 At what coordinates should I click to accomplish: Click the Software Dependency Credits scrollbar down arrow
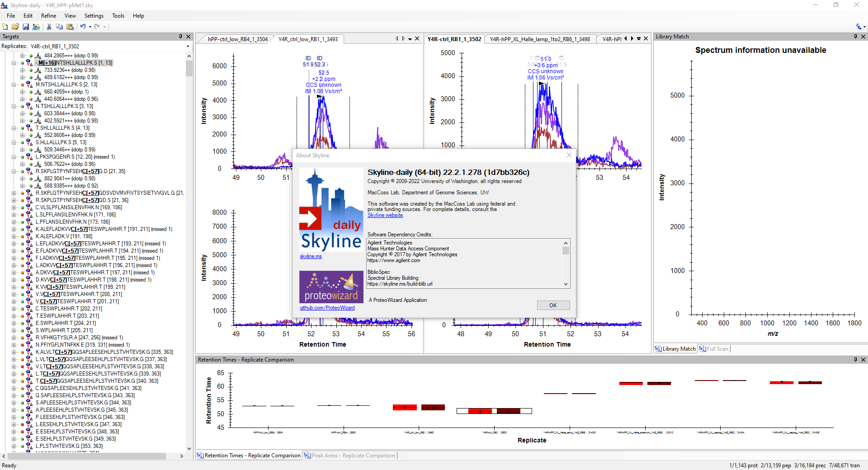coord(566,284)
